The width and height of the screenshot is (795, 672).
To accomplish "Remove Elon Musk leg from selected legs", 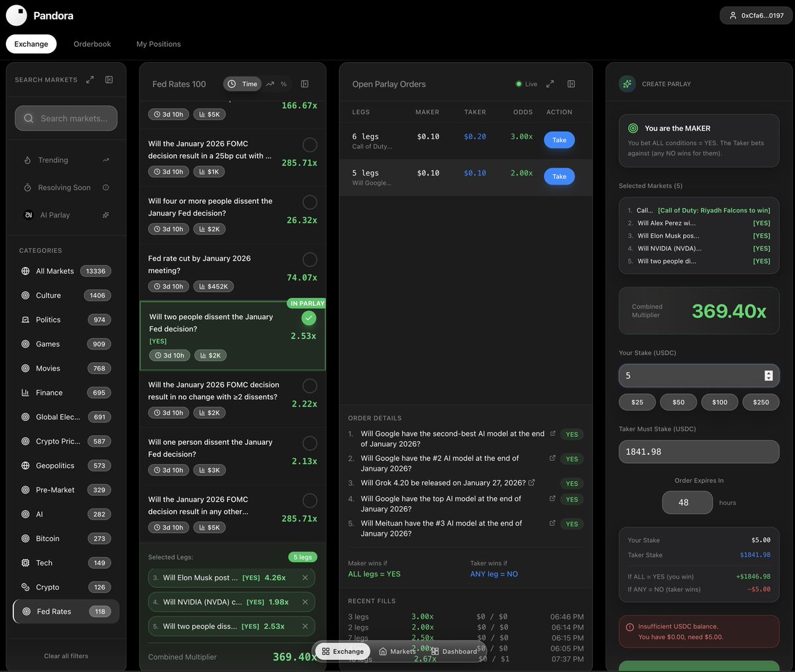I will click(305, 578).
